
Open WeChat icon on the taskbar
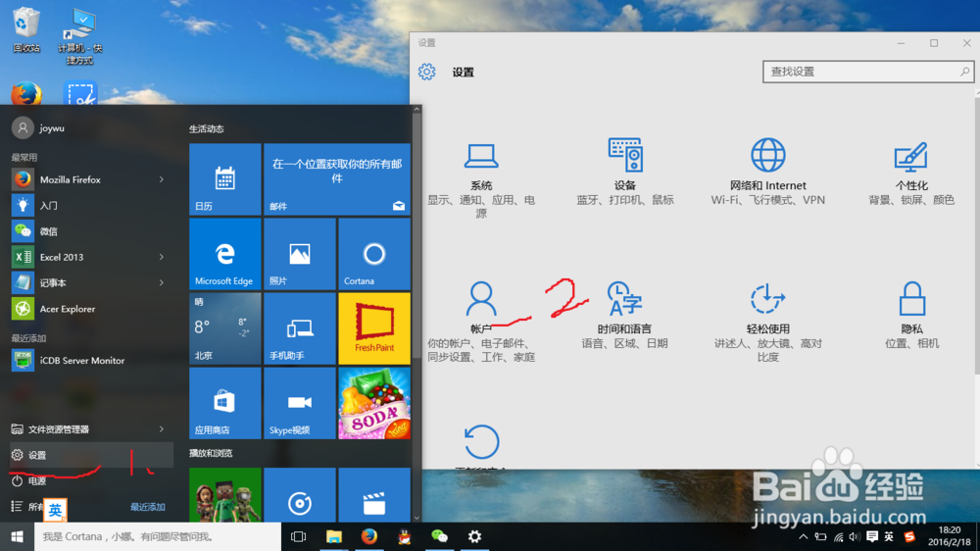pos(439,536)
